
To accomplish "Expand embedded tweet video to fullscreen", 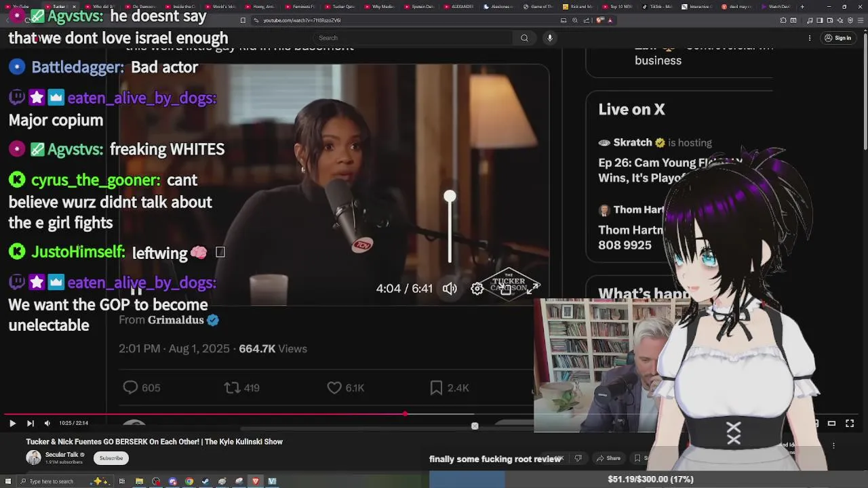I will click(533, 288).
